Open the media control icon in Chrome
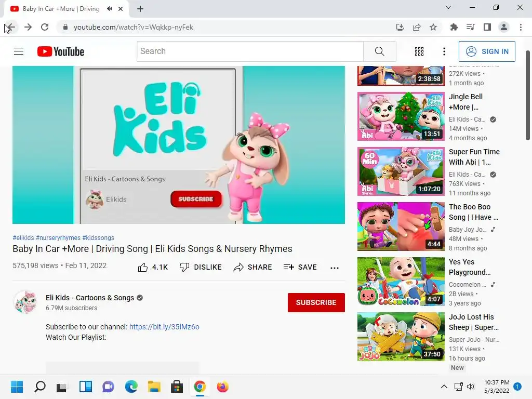Screen dimensions: 532x399 point(471,27)
